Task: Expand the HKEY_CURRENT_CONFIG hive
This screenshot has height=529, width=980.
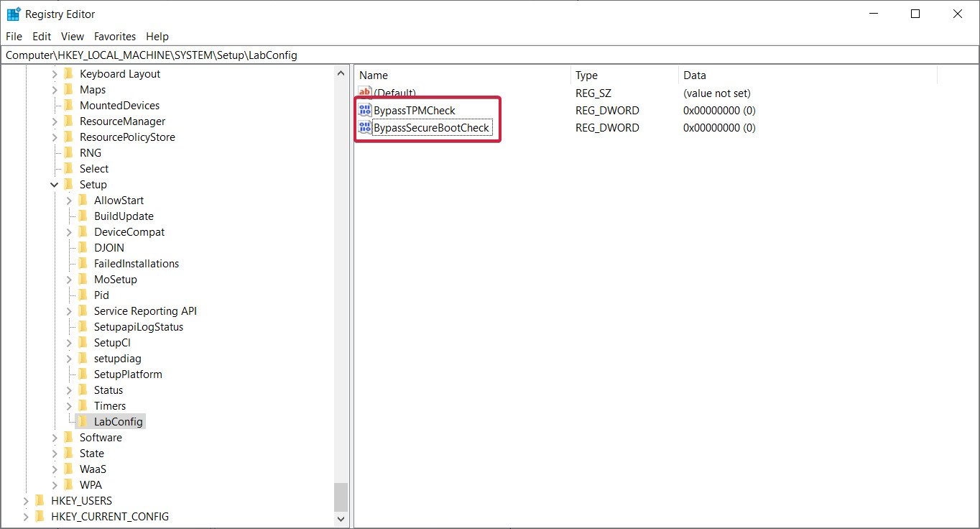Action: [26, 517]
